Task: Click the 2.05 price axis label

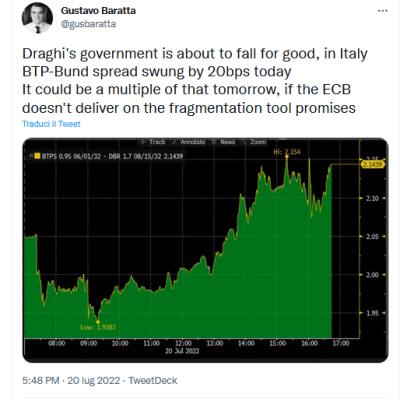Action: click(372, 237)
